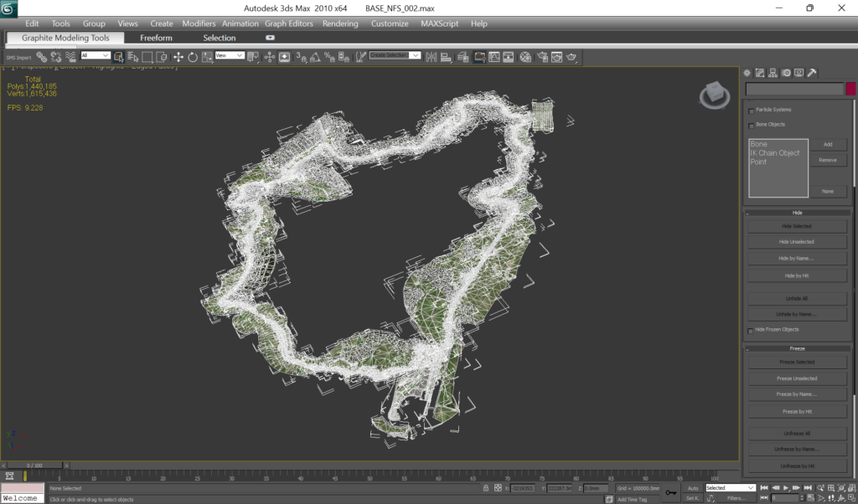The width and height of the screenshot is (858, 504).
Task: Toggle the Graphite Modeling Tools ribbon icon
Action: pyautogui.click(x=479, y=57)
